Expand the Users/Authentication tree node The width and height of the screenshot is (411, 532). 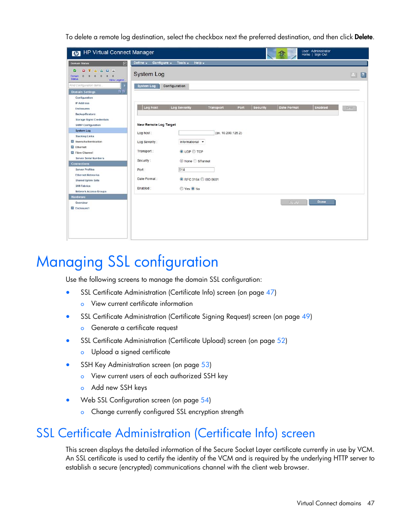(x=72, y=142)
